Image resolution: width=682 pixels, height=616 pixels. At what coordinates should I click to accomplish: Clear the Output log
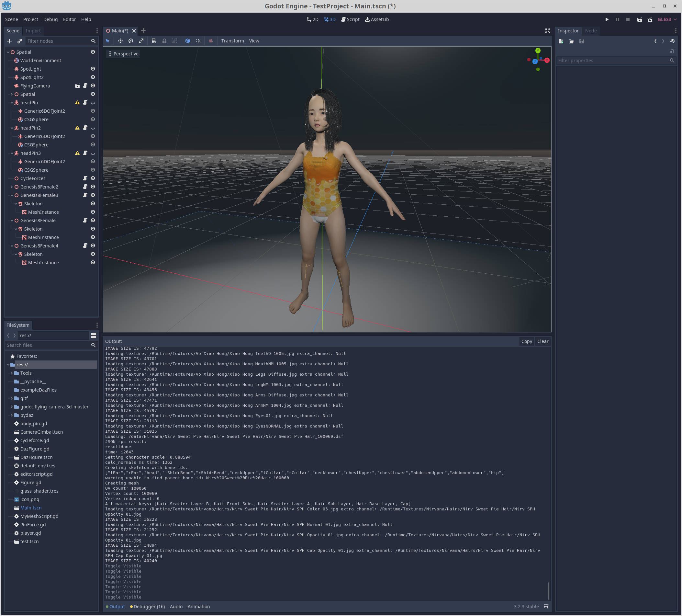pos(542,341)
